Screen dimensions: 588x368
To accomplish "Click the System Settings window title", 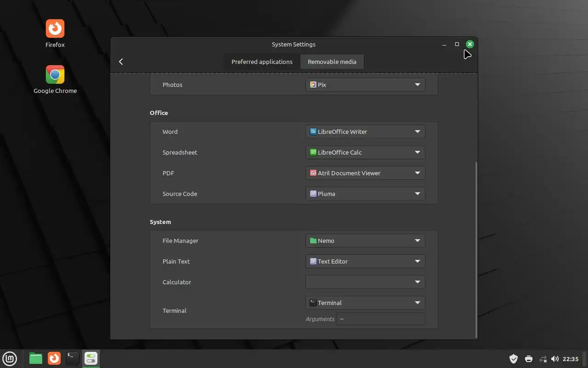I will (294, 45).
